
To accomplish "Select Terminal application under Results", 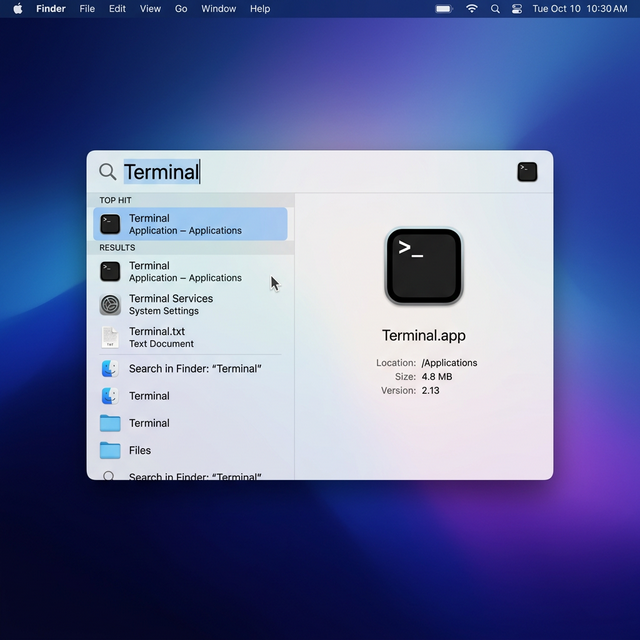I will coord(190,271).
